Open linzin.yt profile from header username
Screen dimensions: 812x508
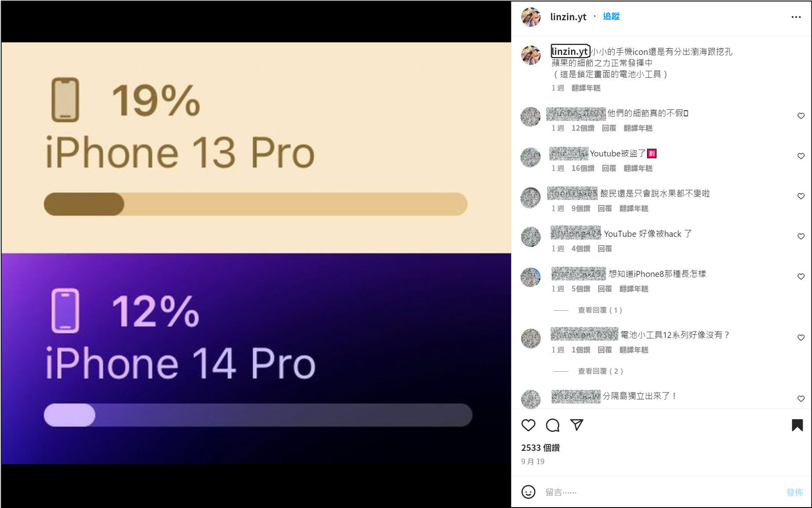point(568,17)
